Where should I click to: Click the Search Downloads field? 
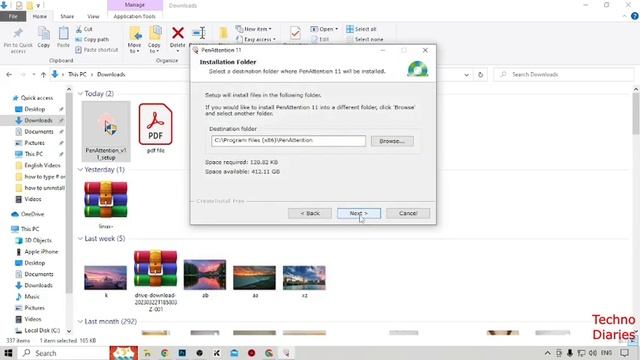pos(563,75)
